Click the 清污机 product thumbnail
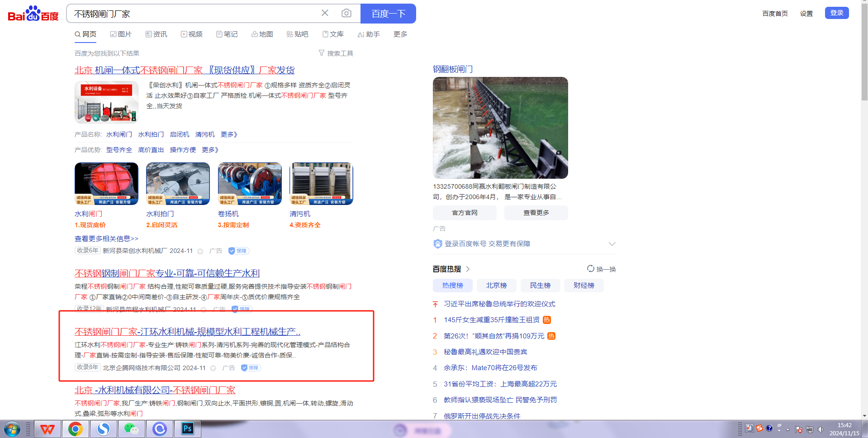 (x=321, y=184)
